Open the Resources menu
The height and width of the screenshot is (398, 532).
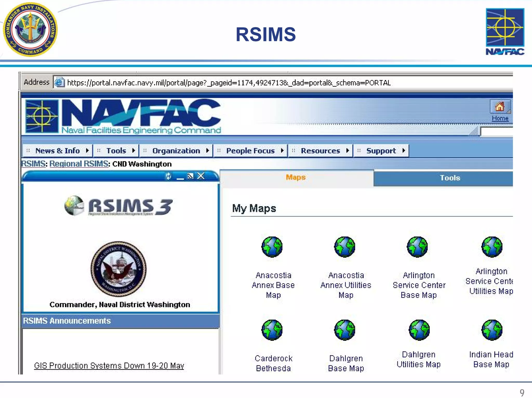pos(320,151)
